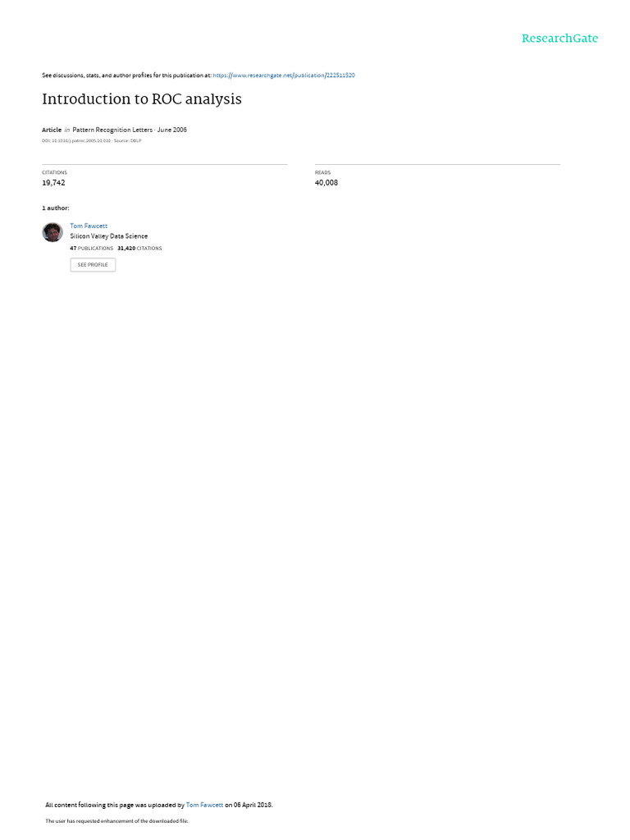The image size is (630, 840).
Task: Click the READS column heading
Action: [322, 172]
